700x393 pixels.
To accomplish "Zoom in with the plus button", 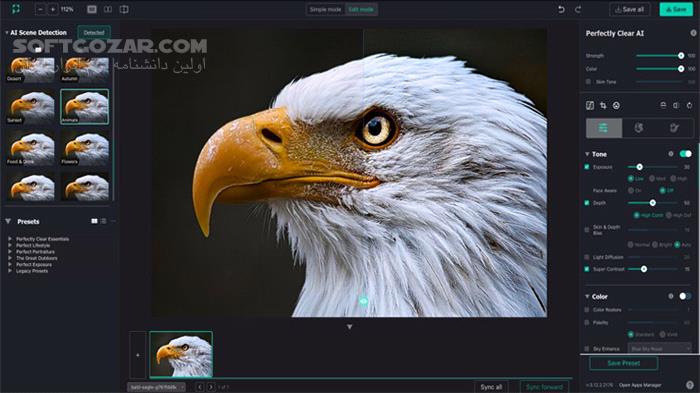I will [x=53, y=9].
